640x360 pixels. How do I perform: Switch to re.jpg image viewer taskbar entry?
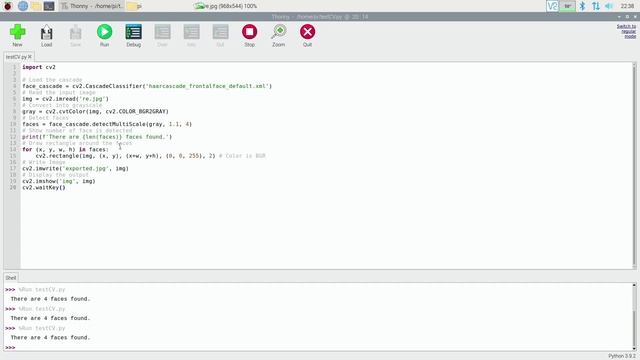pos(226,6)
